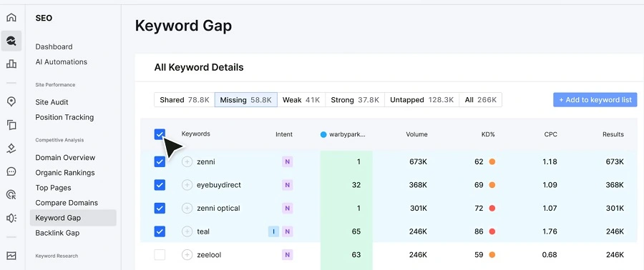Check the zeelool row checkbox
The height and width of the screenshot is (270, 644).
pos(160,255)
